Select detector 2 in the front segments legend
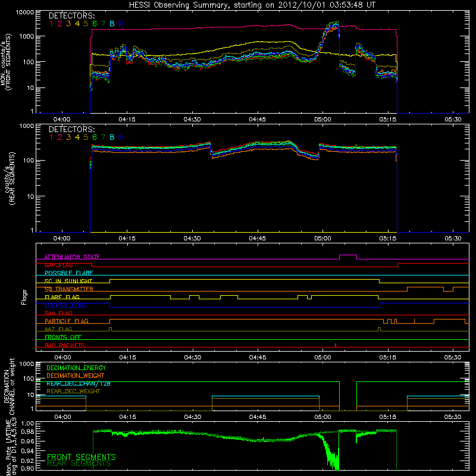476x476 pixels. pyautogui.click(x=60, y=24)
